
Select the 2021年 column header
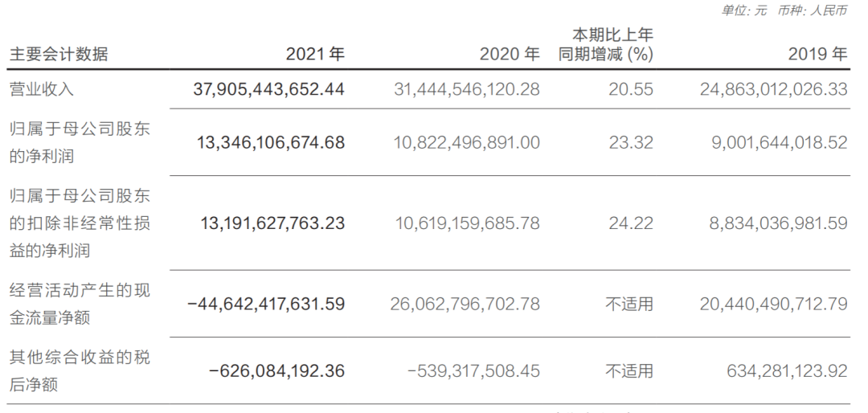pos(315,55)
